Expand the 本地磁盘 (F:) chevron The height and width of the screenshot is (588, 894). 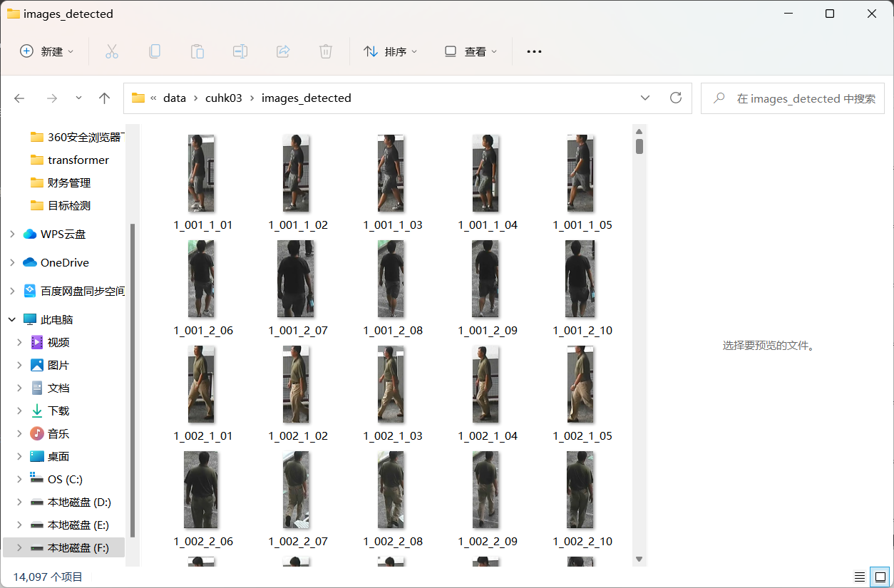pyautogui.click(x=20, y=547)
